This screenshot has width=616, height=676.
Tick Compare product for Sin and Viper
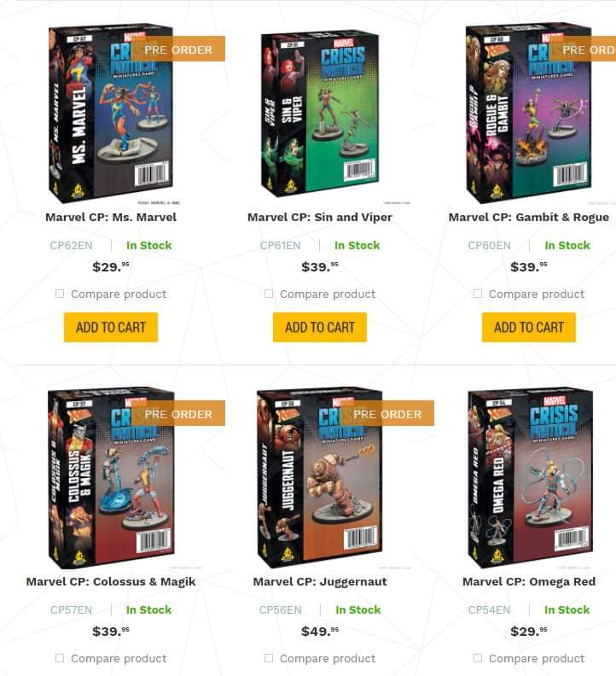(x=269, y=294)
